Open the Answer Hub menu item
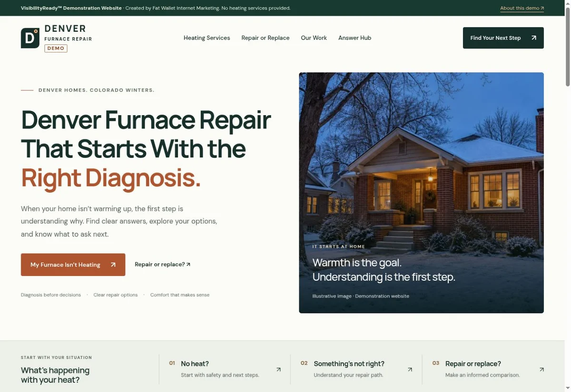The height and width of the screenshot is (392, 571). tap(354, 38)
